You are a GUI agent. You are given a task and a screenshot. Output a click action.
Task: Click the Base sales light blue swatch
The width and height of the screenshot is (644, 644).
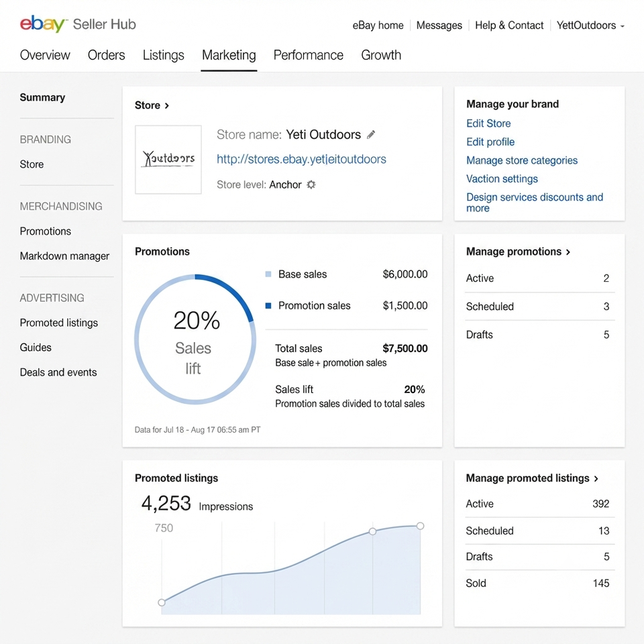coord(268,274)
